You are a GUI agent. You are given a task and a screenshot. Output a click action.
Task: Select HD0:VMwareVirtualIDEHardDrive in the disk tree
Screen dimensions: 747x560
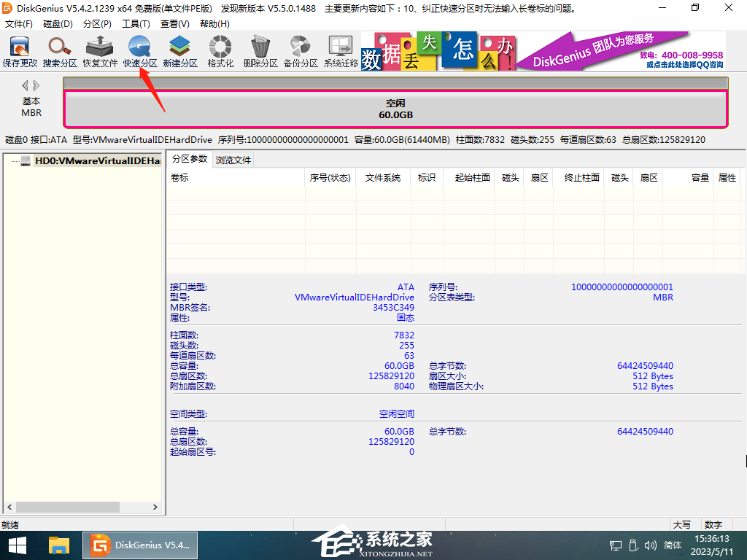pos(97,160)
